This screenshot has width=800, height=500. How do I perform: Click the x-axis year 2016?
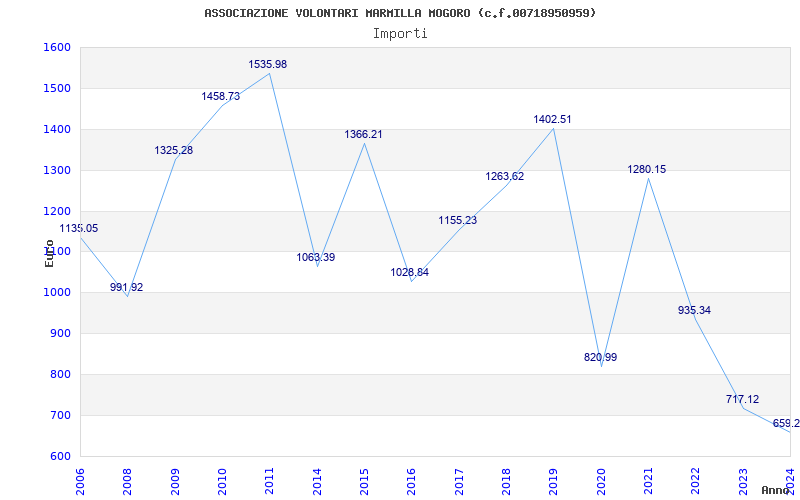coord(412,482)
